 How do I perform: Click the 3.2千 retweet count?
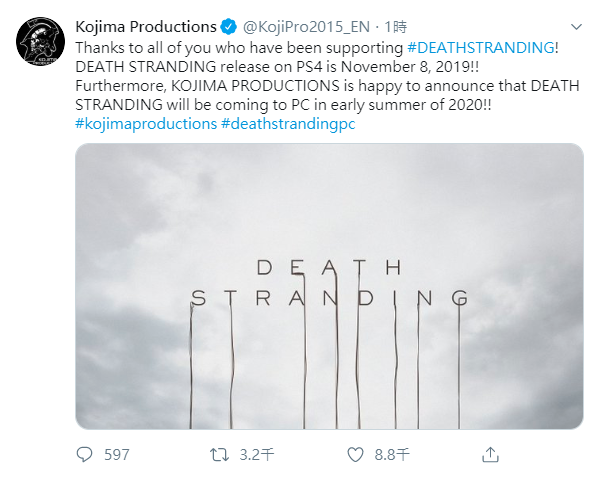point(258,454)
